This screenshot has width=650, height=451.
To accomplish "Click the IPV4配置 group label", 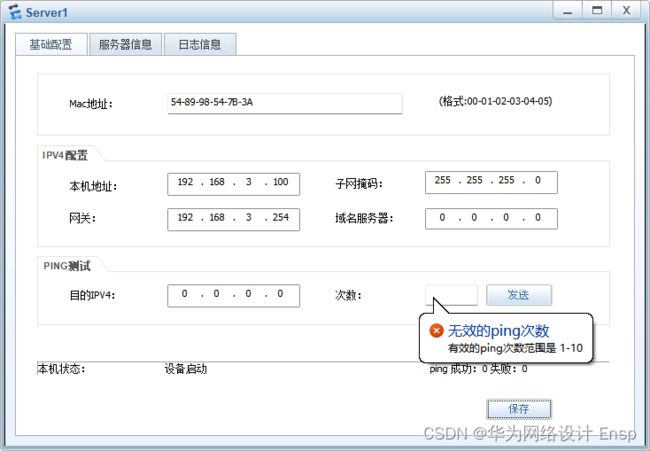I will point(65,155).
